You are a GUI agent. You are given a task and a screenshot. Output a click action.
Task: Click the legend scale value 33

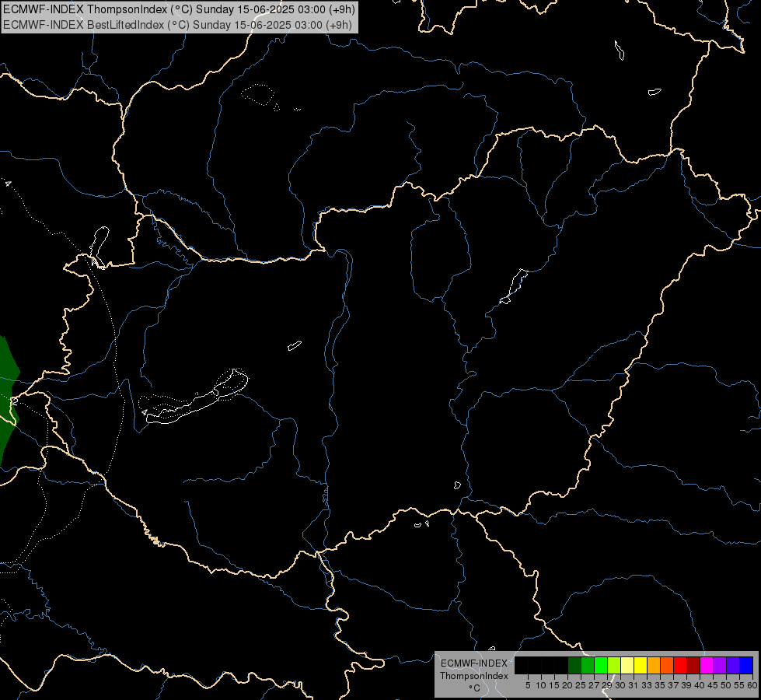[647, 685]
